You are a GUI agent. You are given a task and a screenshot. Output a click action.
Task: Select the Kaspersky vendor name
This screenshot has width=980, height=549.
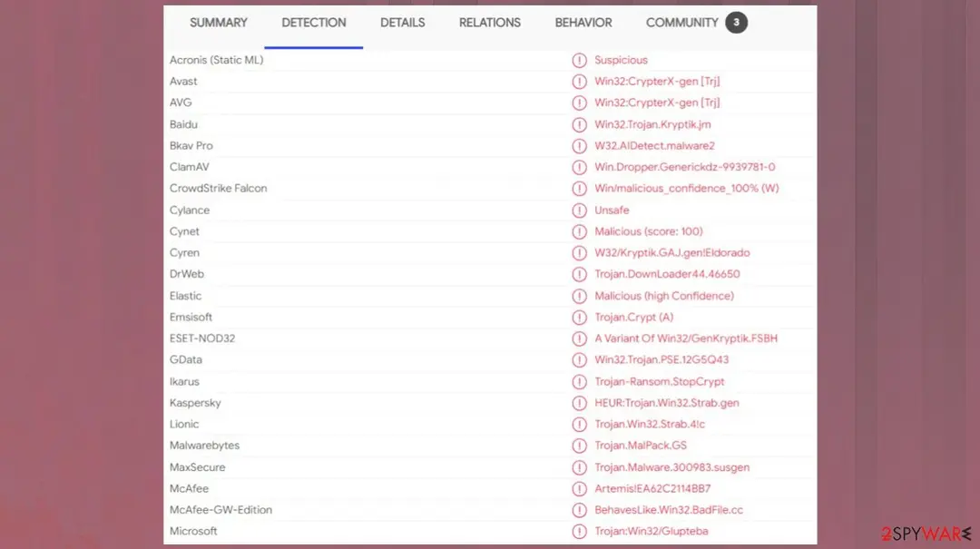(x=195, y=403)
